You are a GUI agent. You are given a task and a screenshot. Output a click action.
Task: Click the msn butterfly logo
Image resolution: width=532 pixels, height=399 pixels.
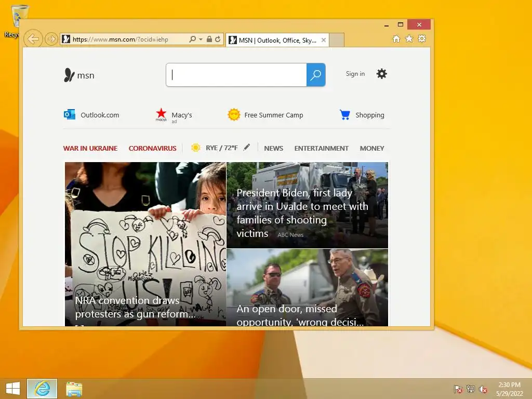(x=79, y=75)
